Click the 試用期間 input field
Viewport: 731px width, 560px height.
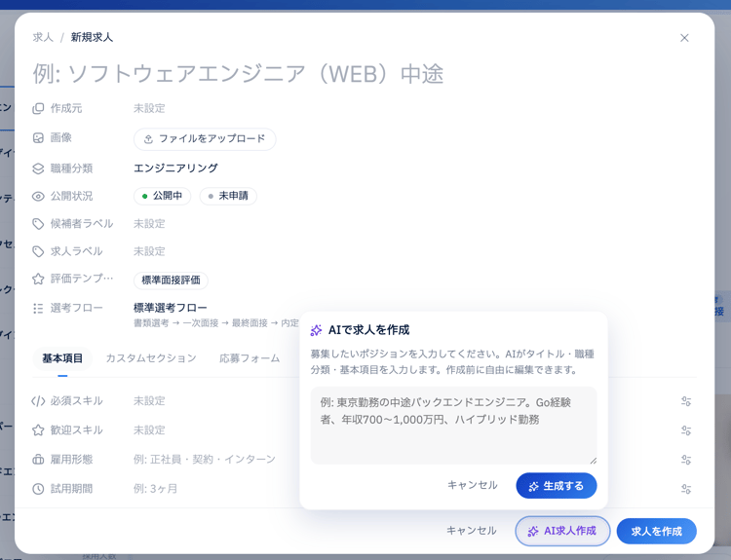(155, 489)
